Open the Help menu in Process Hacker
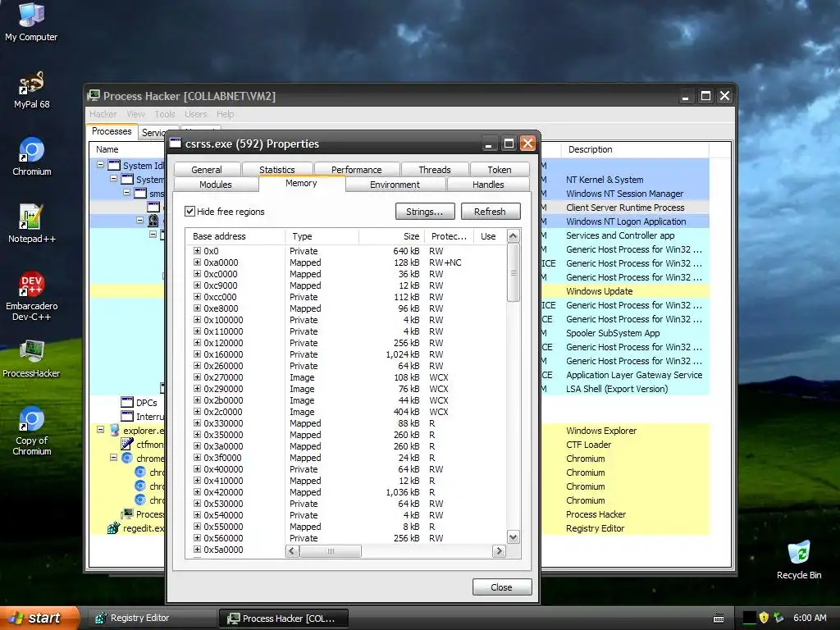 pos(225,114)
